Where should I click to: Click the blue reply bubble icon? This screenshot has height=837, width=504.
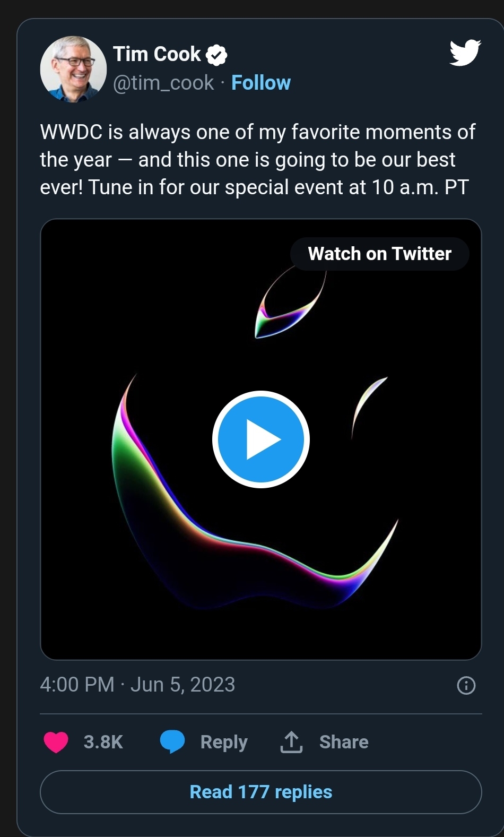point(172,742)
